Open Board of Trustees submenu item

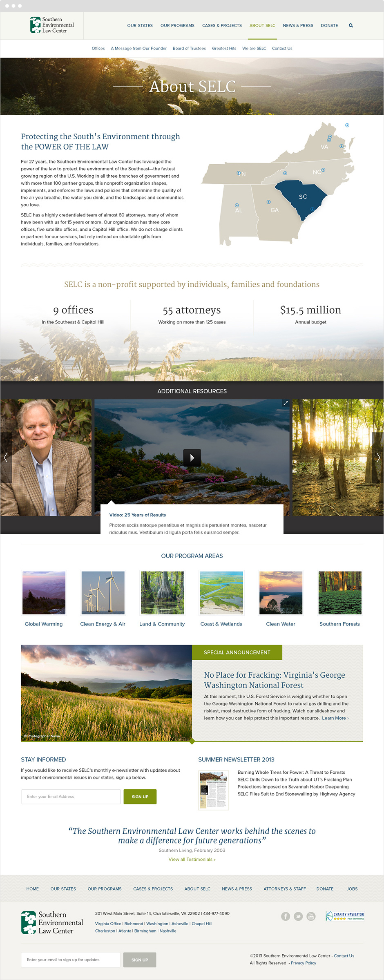189,48
